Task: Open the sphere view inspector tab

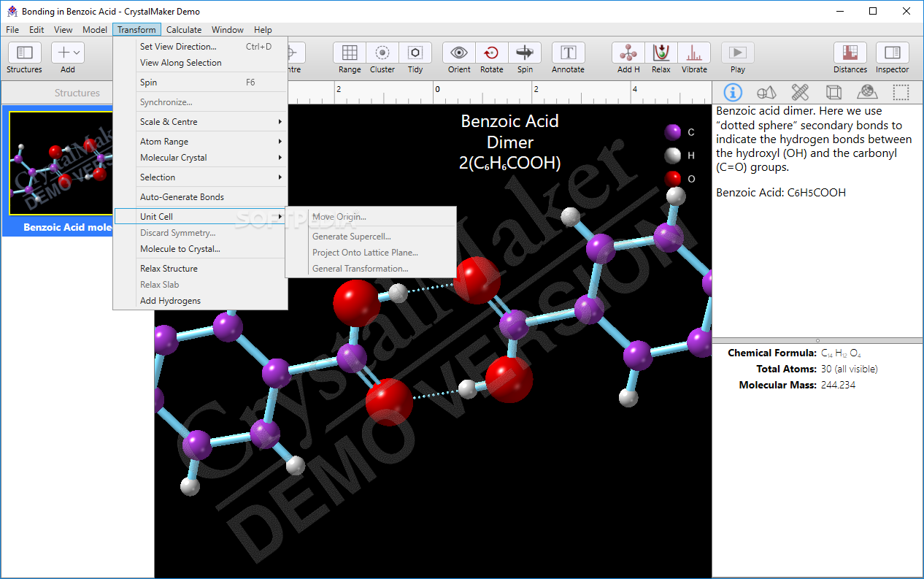Action: (867, 92)
